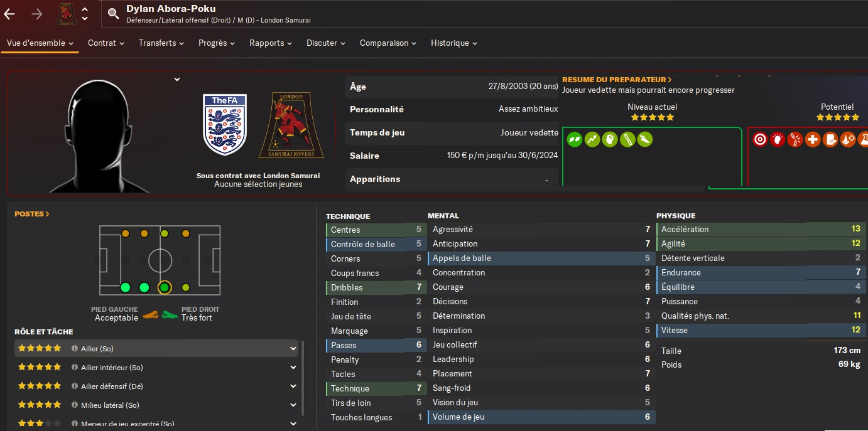Click the green chain-link strength icon
This screenshot has height=431, width=868.
(627, 139)
